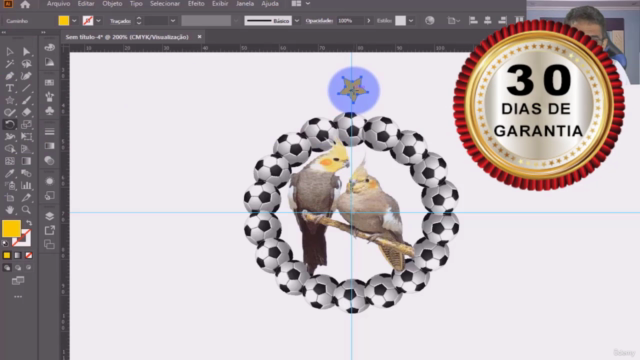
Task: Select the Shape Builder tool
Action: point(9,149)
